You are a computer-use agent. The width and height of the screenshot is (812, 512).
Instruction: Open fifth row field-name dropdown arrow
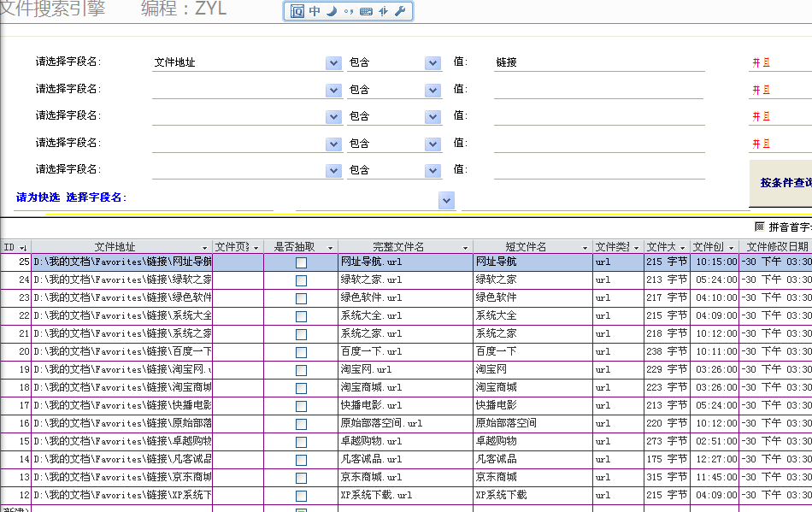click(334, 171)
